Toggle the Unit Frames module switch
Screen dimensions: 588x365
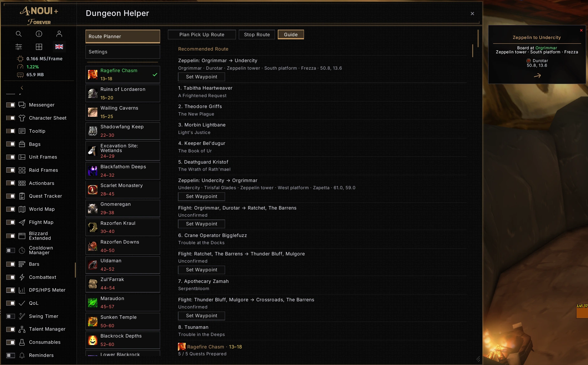pos(11,157)
